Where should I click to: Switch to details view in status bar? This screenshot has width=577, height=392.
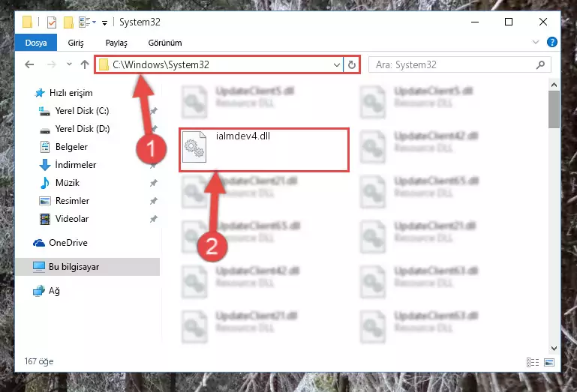532,362
